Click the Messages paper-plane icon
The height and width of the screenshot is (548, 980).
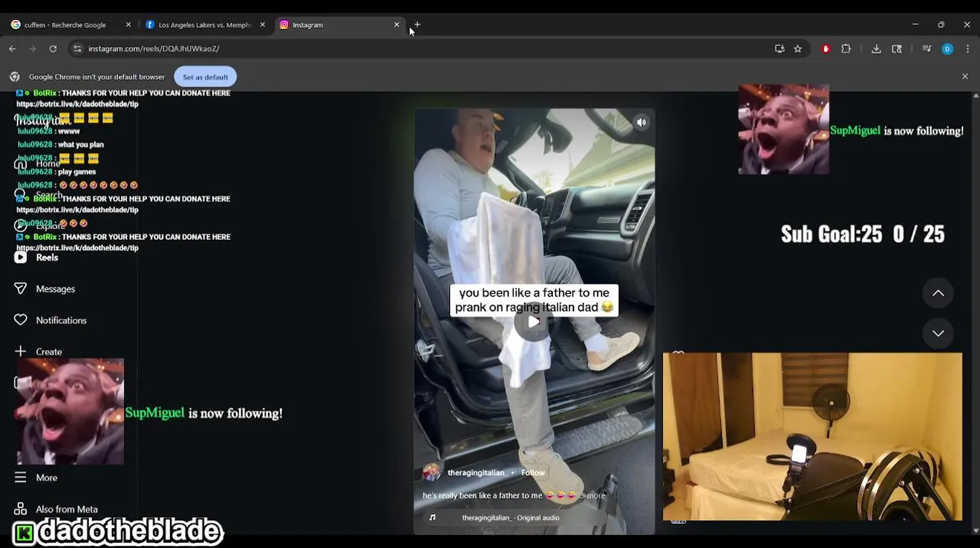[x=21, y=288]
